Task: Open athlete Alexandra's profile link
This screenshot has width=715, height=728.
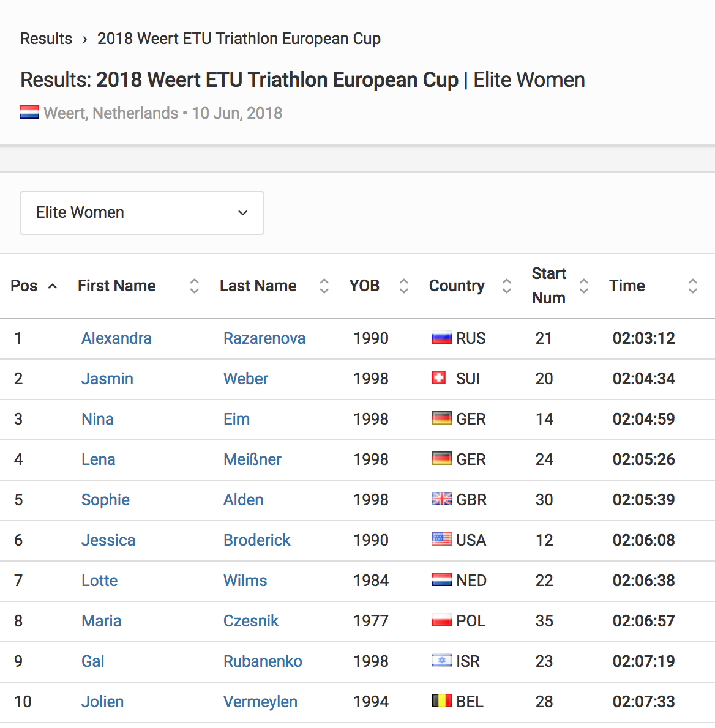Action: (116, 338)
